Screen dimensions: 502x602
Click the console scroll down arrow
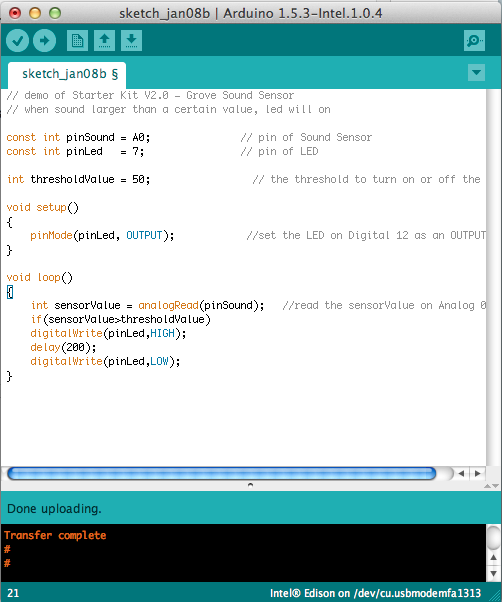point(494,574)
